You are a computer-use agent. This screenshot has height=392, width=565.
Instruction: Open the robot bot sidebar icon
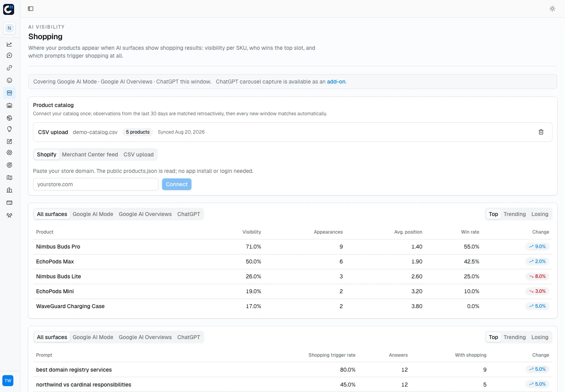tap(9, 105)
